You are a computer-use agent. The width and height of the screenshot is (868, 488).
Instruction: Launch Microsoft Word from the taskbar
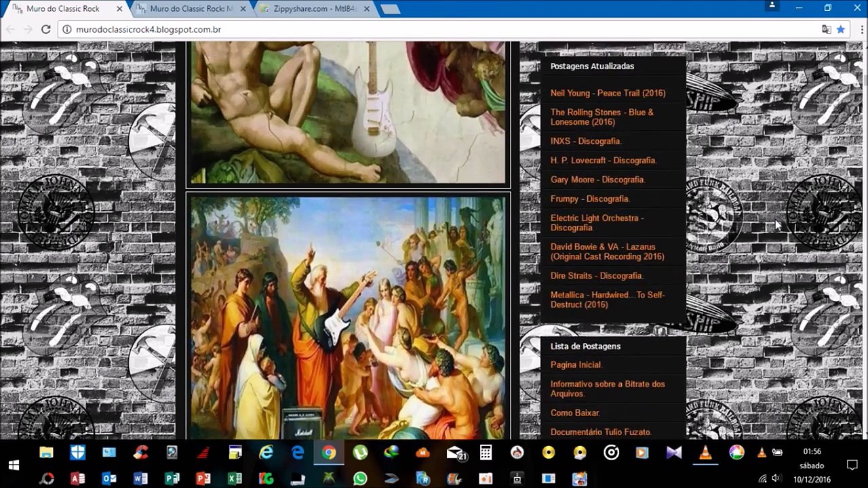click(x=140, y=479)
